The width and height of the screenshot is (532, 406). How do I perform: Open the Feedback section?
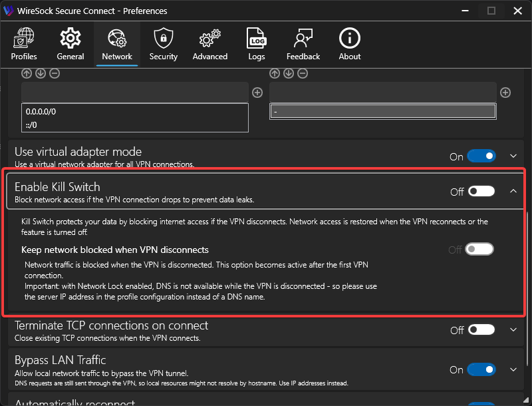[303, 44]
